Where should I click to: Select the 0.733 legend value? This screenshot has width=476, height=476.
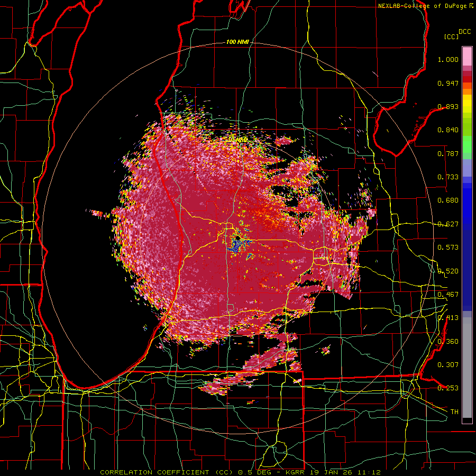(x=448, y=177)
